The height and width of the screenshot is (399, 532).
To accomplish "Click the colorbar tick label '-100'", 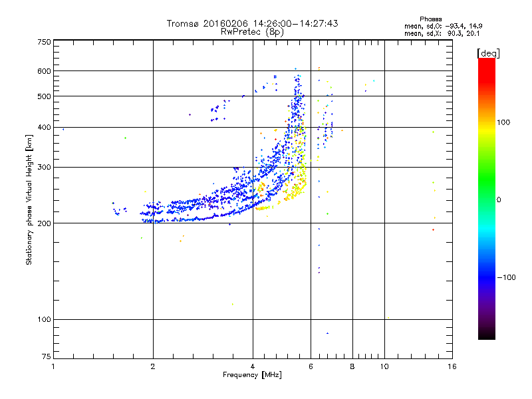I will point(507,277).
